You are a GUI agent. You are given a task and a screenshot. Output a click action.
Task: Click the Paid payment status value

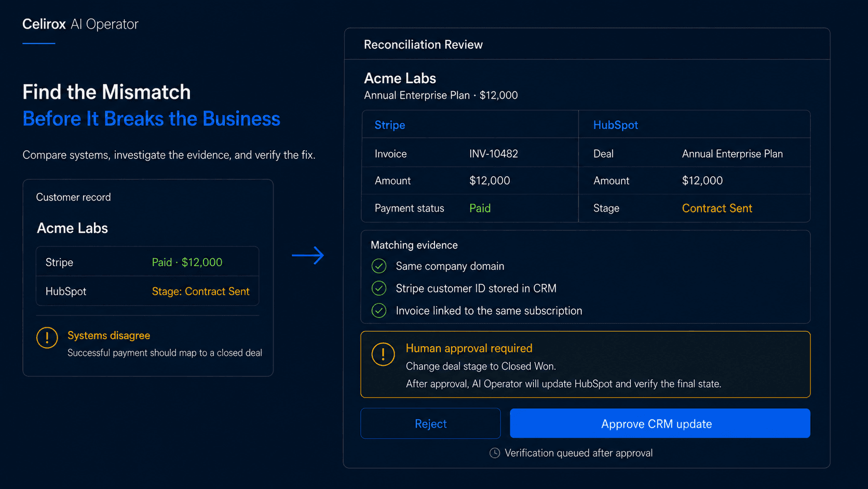pyautogui.click(x=480, y=208)
